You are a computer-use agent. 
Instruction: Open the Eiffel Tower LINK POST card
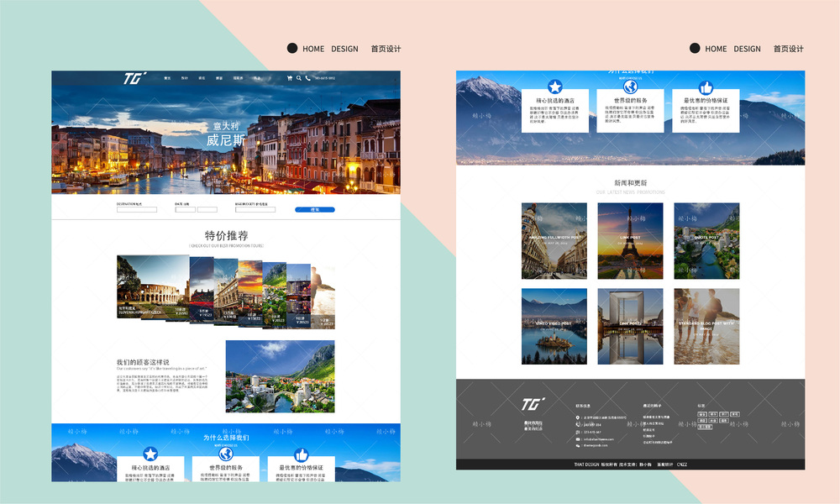click(x=631, y=241)
